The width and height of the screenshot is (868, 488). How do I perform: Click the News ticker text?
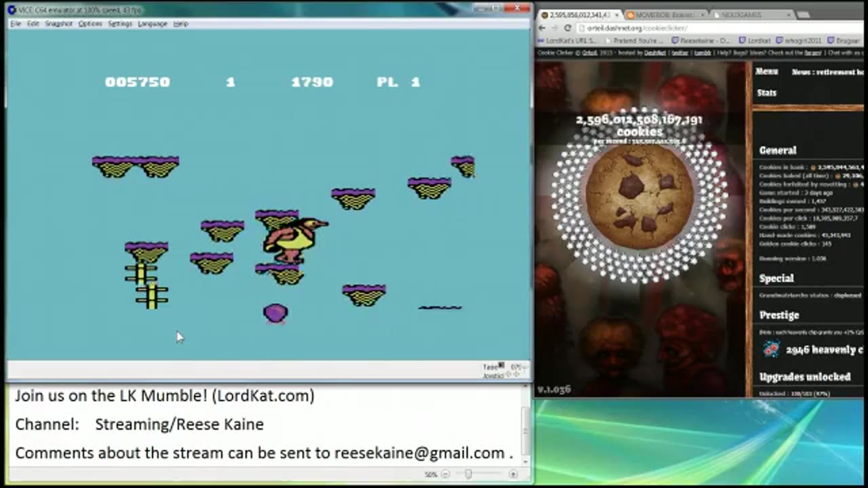(827, 72)
